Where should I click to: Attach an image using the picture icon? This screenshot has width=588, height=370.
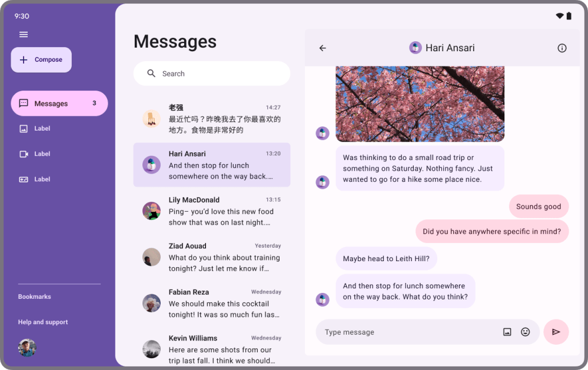tap(507, 332)
